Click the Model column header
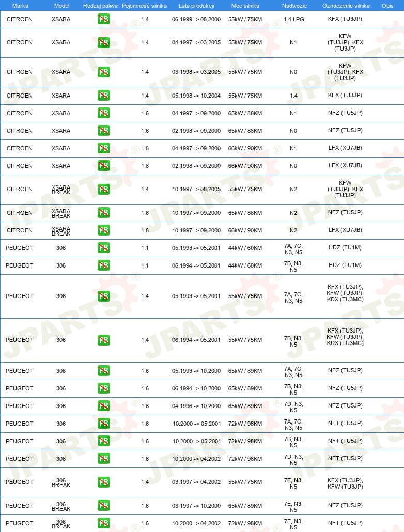Image resolution: width=404 pixels, height=532 pixels. [x=62, y=6]
